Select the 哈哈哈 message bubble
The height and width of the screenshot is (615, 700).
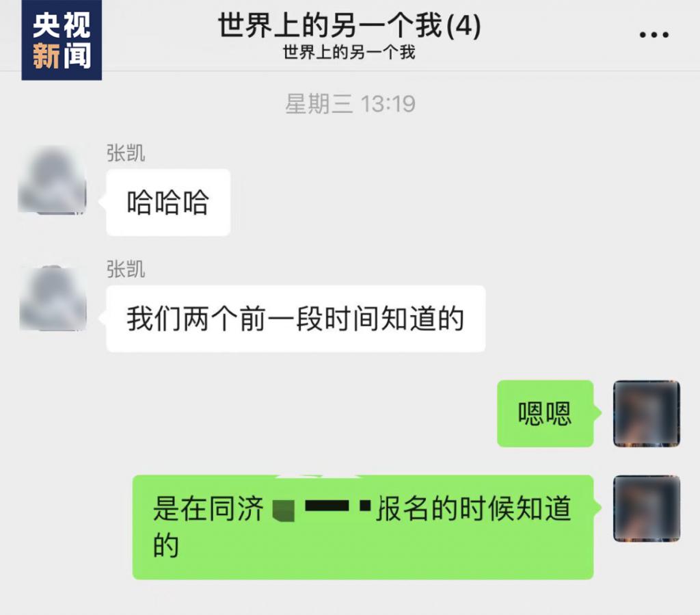pos(168,202)
